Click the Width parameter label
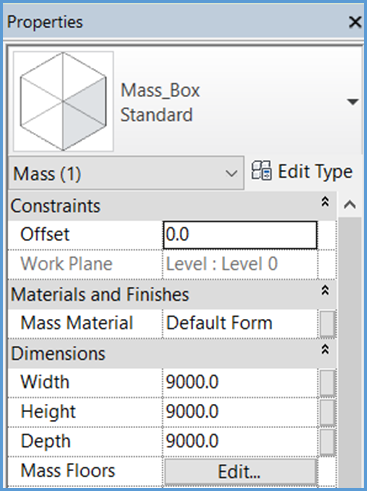Image resolution: width=367 pixels, height=491 pixels. tap(45, 382)
